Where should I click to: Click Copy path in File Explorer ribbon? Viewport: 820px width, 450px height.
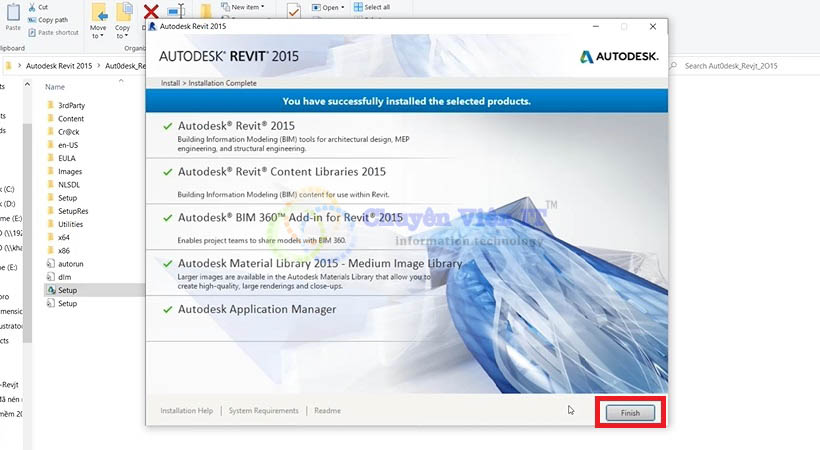(48, 20)
